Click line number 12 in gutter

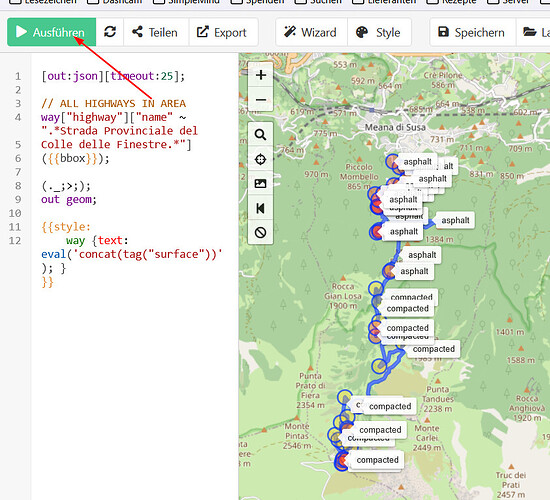15,241
